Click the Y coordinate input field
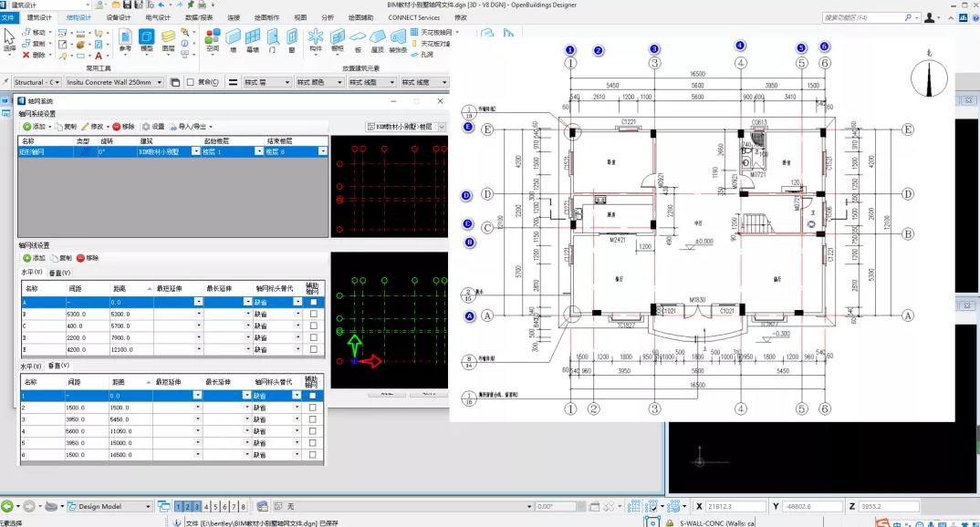 [x=812, y=506]
